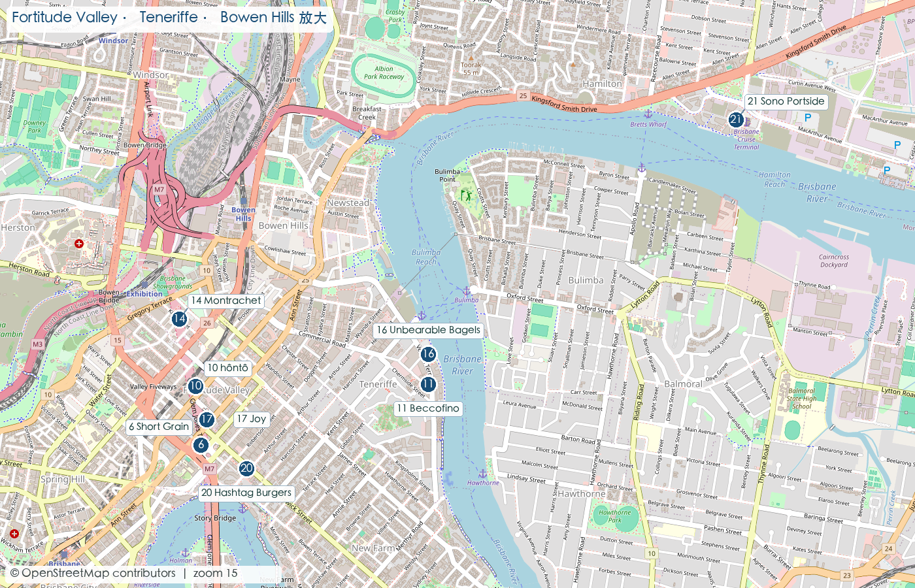Open the '20 Hashtag Burgers' label
The image size is (915, 588).
tap(246, 493)
